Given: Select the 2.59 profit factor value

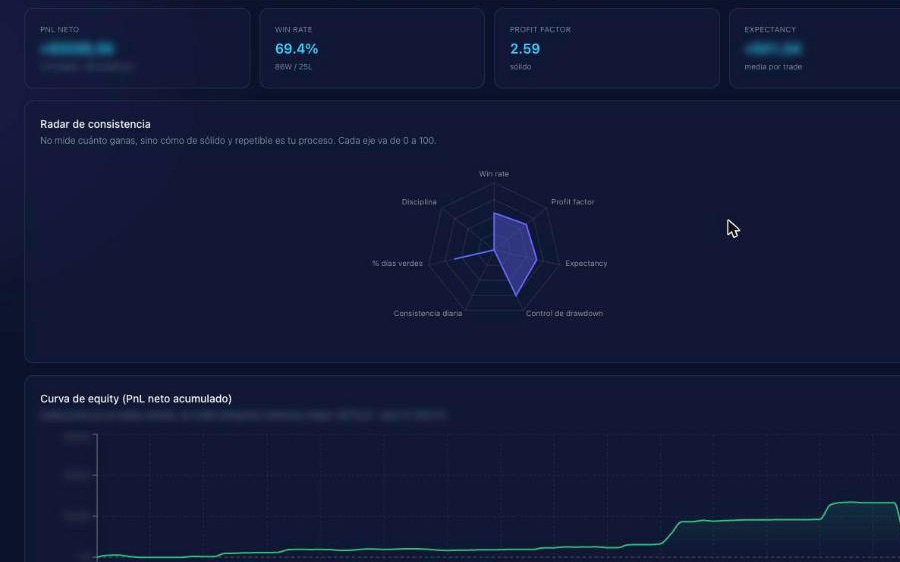Looking at the screenshot, I should [x=525, y=49].
